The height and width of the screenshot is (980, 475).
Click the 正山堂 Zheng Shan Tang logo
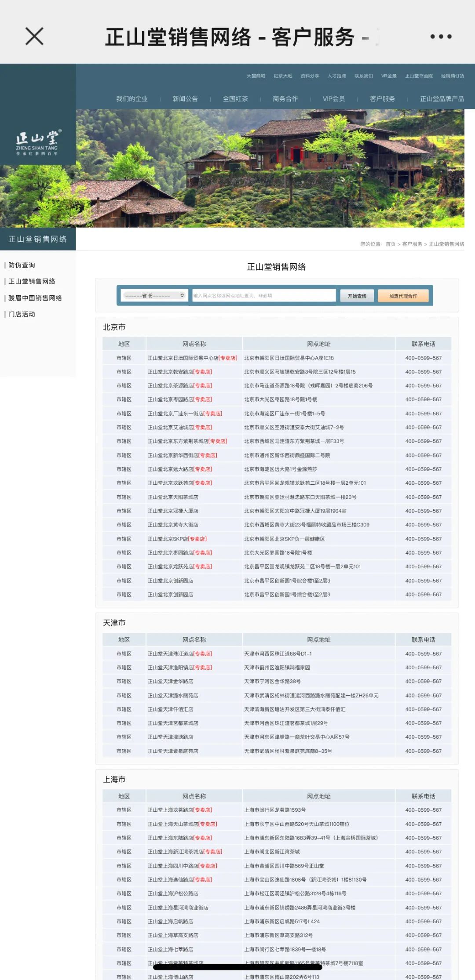tap(38, 142)
